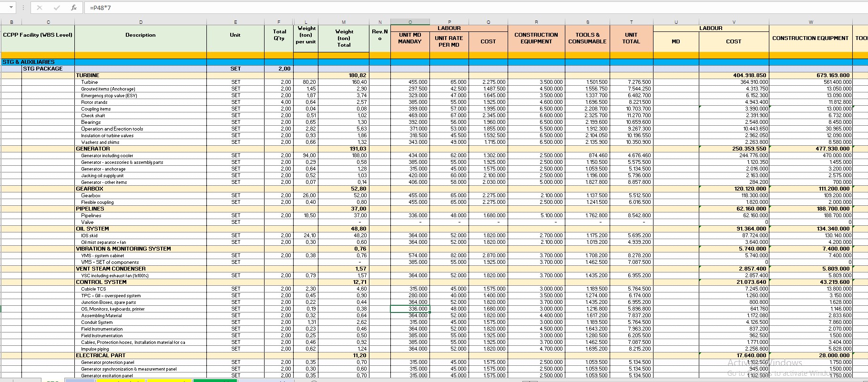Click the CCPP Facility (WBS Level) header cell

(38, 35)
